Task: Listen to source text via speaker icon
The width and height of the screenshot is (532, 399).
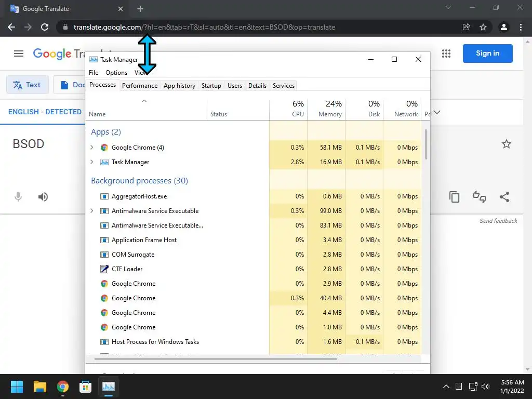Action: click(x=43, y=197)
